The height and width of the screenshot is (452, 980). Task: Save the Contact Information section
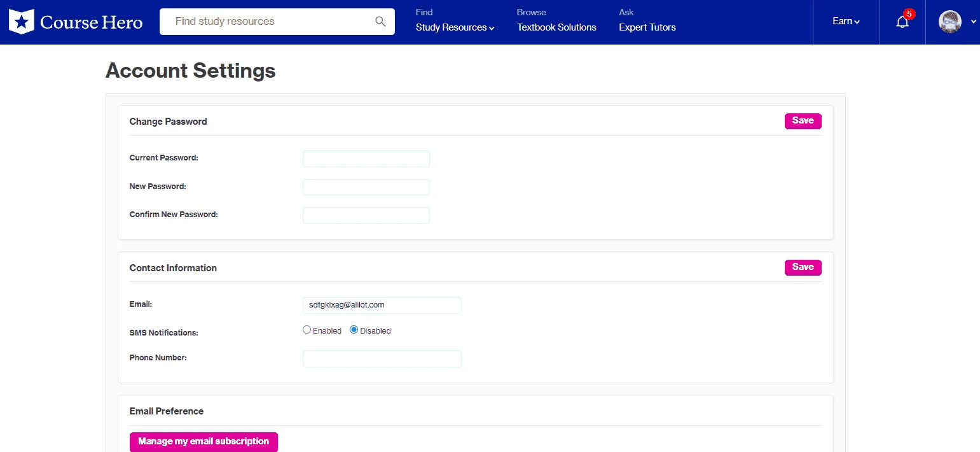pyautogui.click(x=803, y=267)
